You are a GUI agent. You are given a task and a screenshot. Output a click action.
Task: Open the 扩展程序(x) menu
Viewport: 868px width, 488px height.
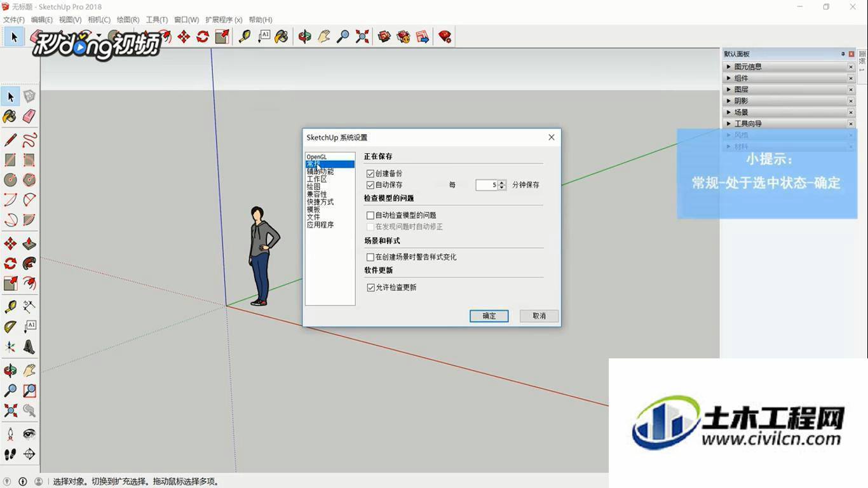tap(224, 20)
